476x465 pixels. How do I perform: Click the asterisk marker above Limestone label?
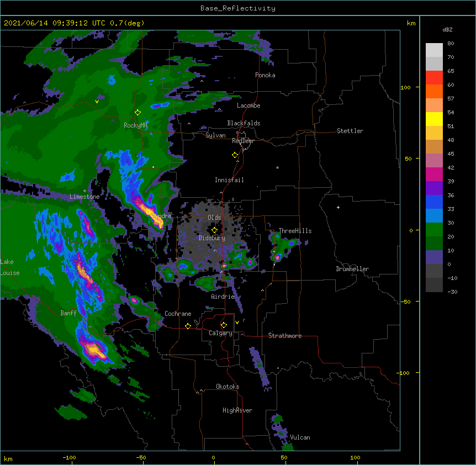point(84,191)
